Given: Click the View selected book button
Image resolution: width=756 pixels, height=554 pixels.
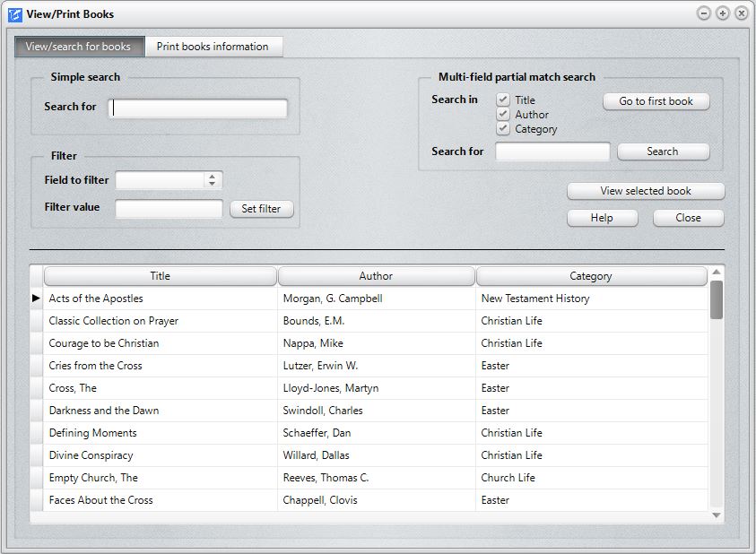Looking at the screenshot, I should click(645, 191).
